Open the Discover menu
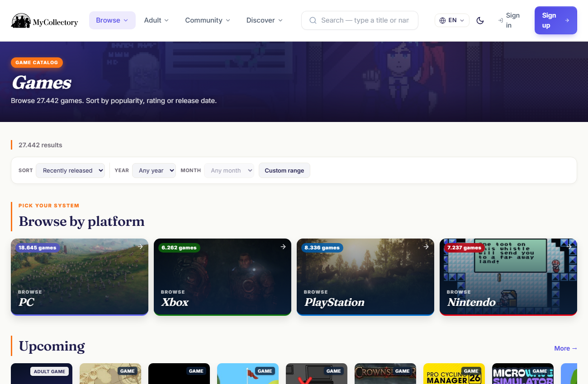Screen dimensions: 588x384 [265, 20]
